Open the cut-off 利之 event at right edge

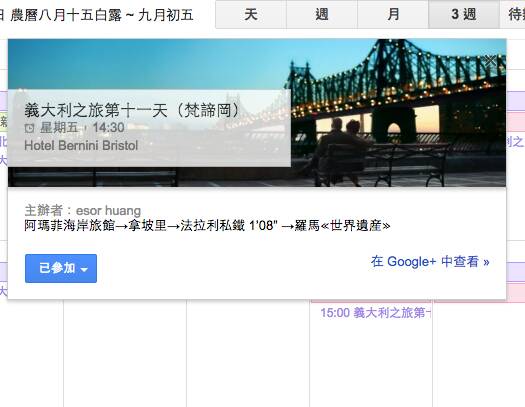click(515, 142)
